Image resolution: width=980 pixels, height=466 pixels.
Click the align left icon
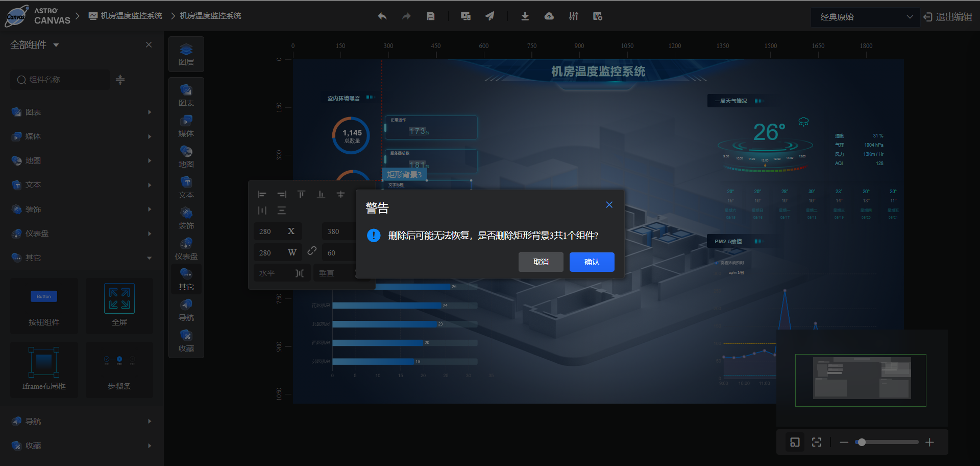(262, 194)
